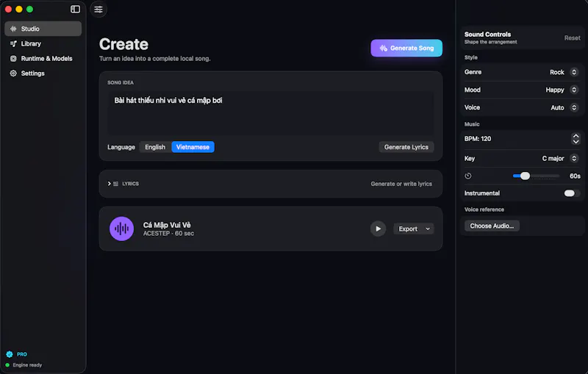Toggle the sidebar panel icon
Viewport: 588px width, 374px height.
coord(75,9)
